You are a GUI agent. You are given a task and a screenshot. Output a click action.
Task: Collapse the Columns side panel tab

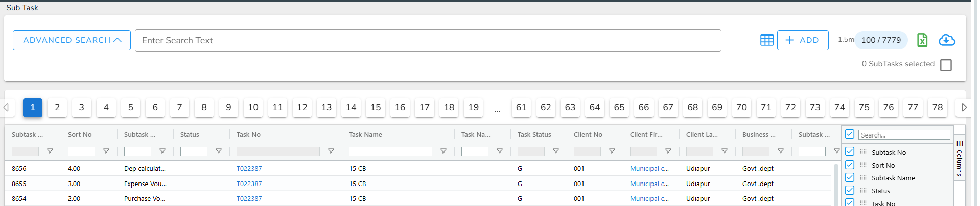coord(960,158)
